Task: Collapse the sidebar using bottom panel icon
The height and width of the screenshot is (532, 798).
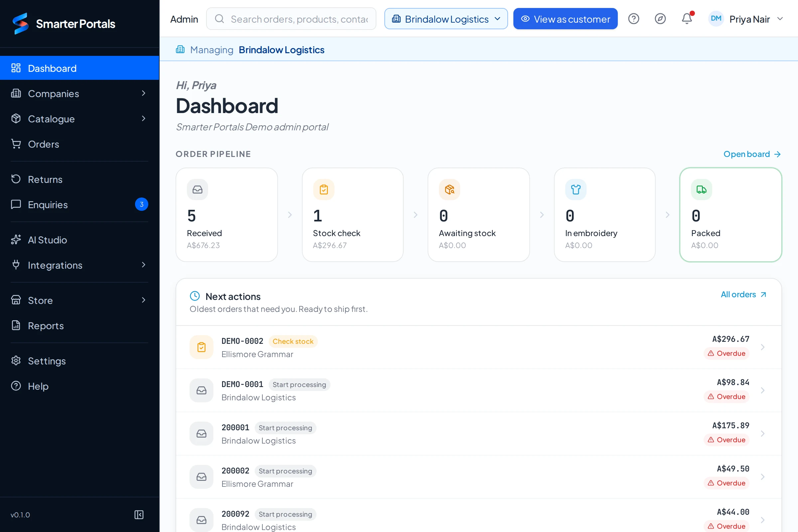Action: coord(139,514)
